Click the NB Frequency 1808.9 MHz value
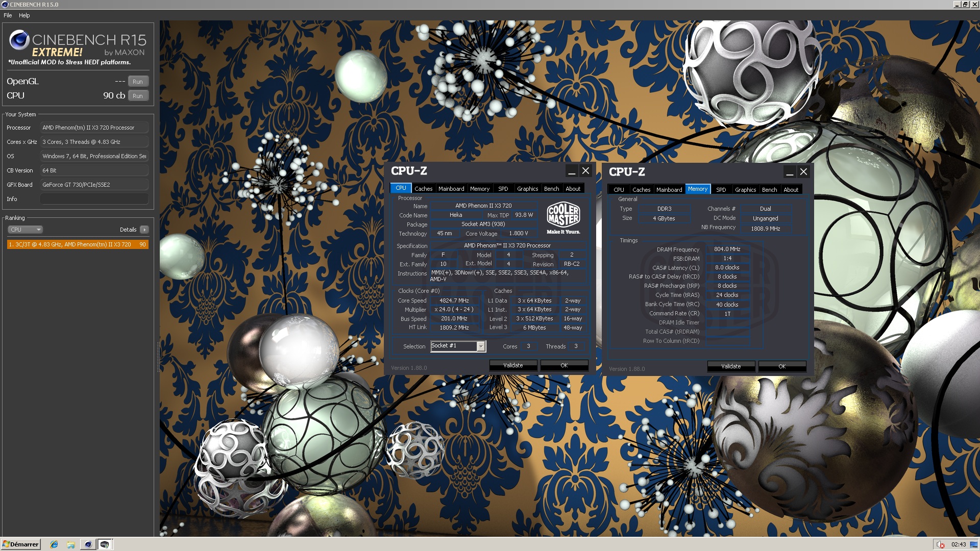 tap(766, 229)
